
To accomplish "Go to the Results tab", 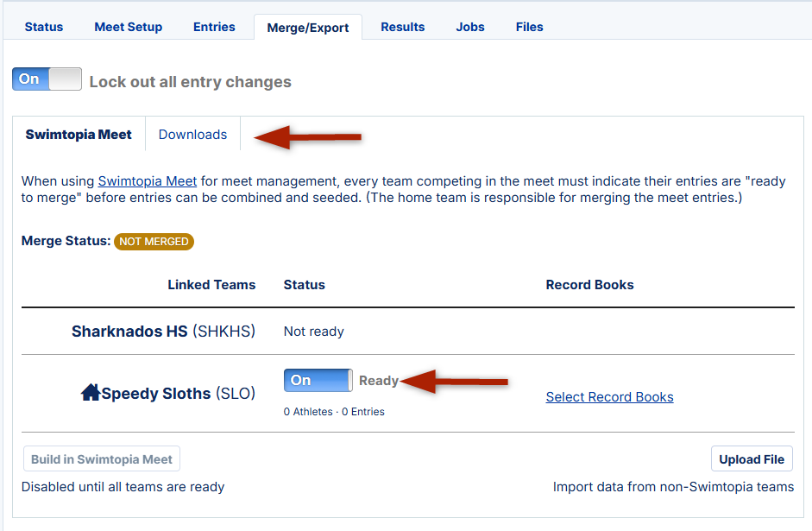I will 402,27.
